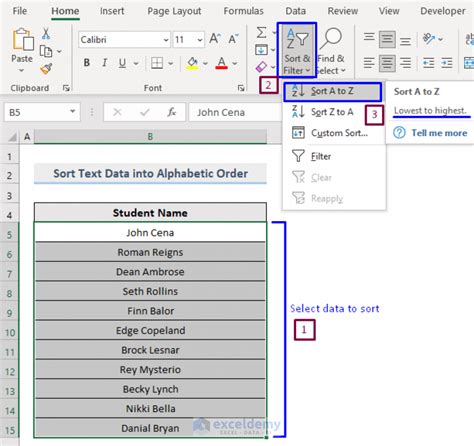The height and width of the screenshot is (446, 474).
Task: Switch to the Page Layout tab
Action: [174, 11]
